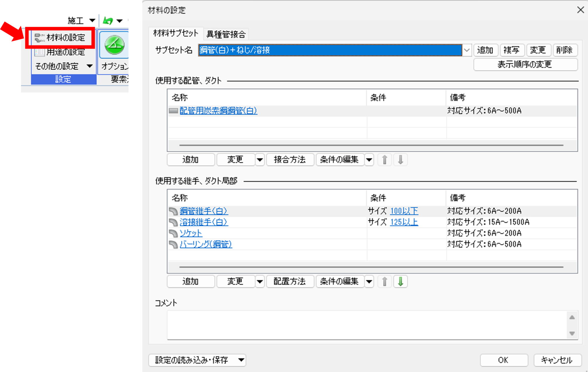Click the 複写 button
Screen dimensions: 588x372
512,50
